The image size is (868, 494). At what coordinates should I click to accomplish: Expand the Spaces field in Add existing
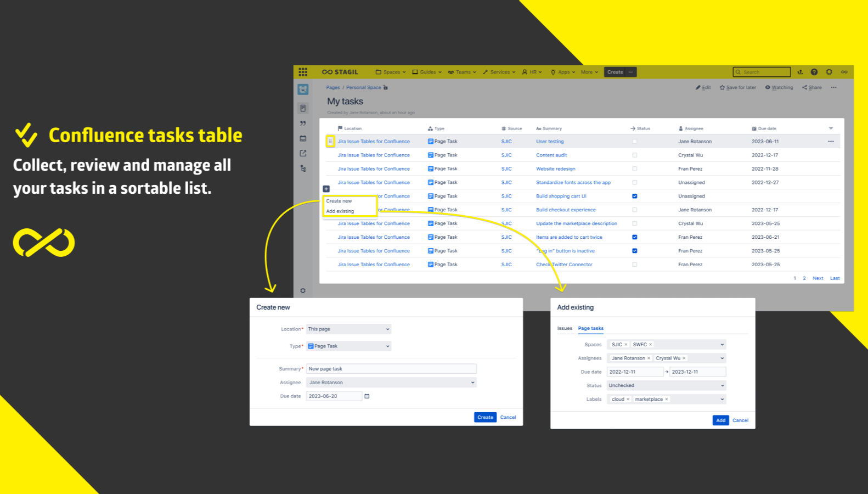point(667,345)
